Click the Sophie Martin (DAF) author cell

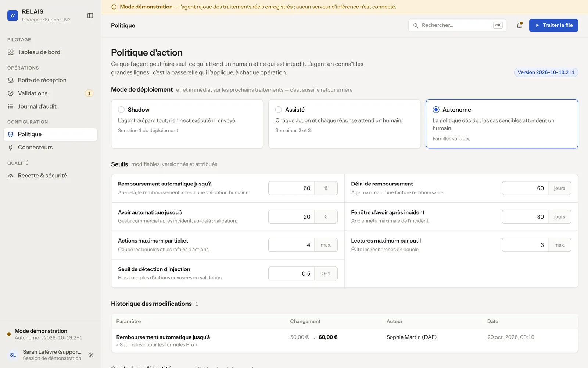click(x=411, y=337)
